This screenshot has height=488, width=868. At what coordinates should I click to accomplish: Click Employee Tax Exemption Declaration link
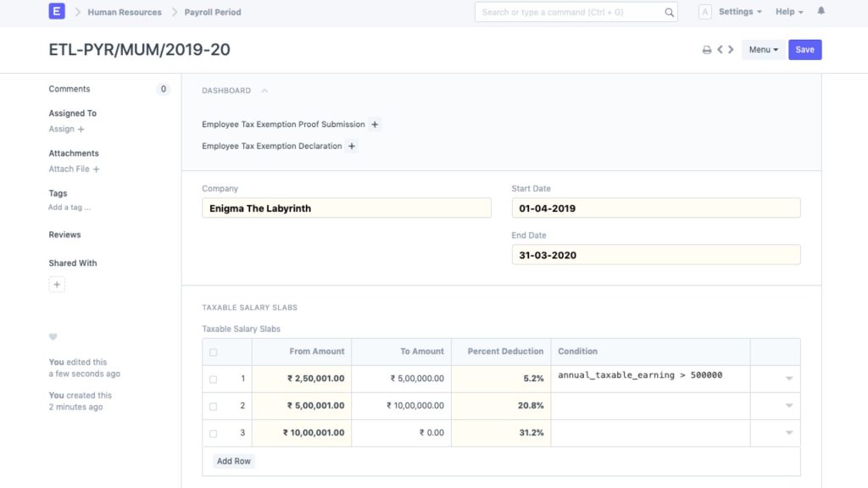pyautogui.click(x=272, y=146)
